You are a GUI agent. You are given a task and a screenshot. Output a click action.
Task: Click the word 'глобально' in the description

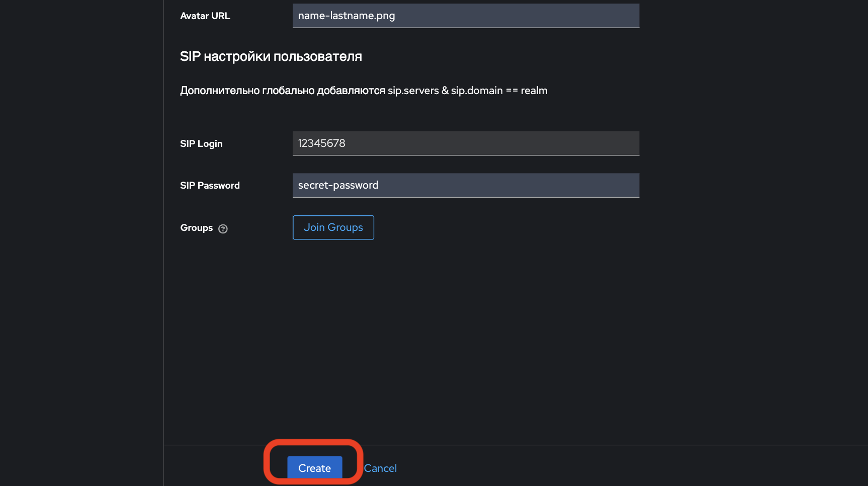pyautogui.click(x=288, y=91)
